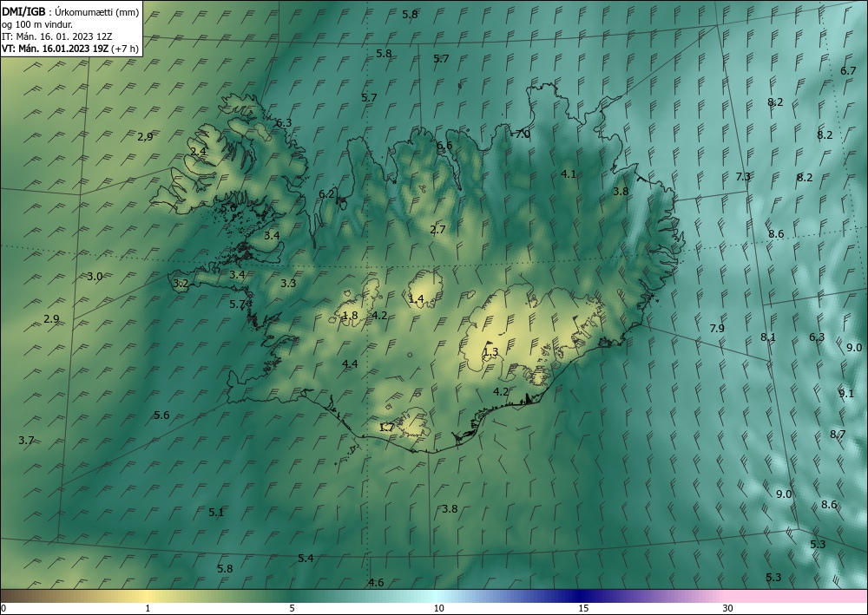Click the color scale tick label 0
This screenshot has width=868, height=615.
click(x=3, y=609)
